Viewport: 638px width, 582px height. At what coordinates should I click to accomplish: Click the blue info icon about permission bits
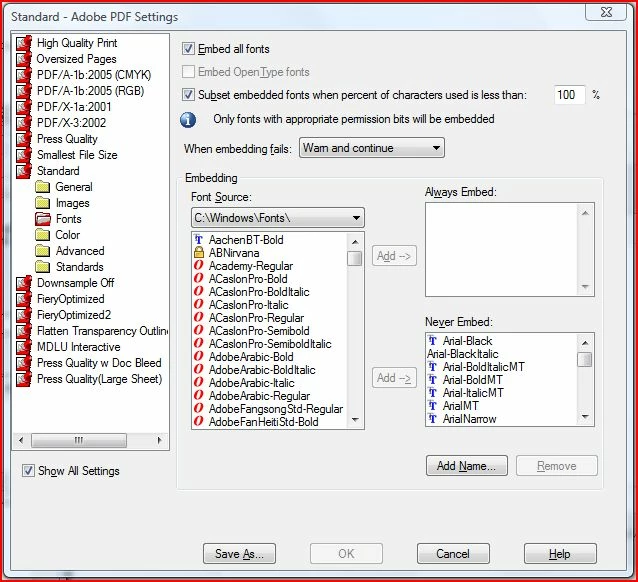point(188,120)
